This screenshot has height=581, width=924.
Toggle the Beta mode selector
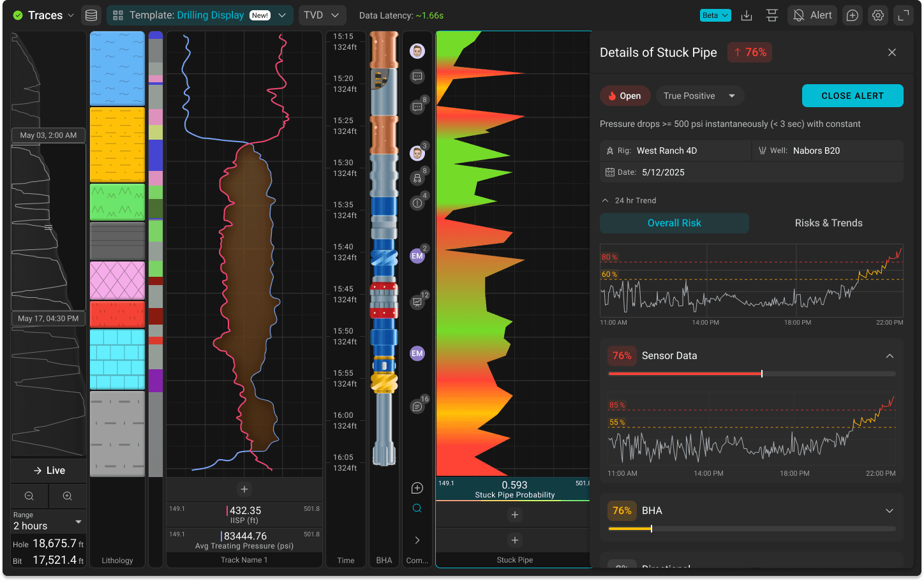coord(715,15)
